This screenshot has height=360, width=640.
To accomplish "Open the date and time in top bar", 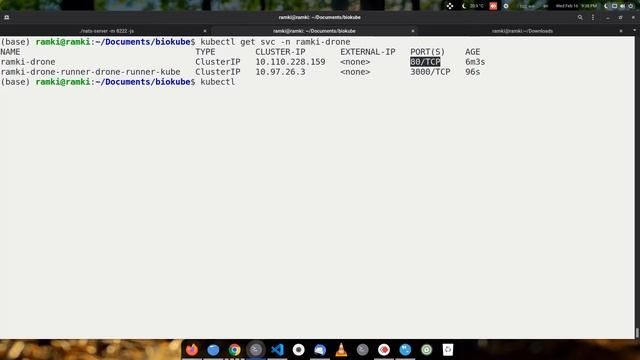I will 576,6.
